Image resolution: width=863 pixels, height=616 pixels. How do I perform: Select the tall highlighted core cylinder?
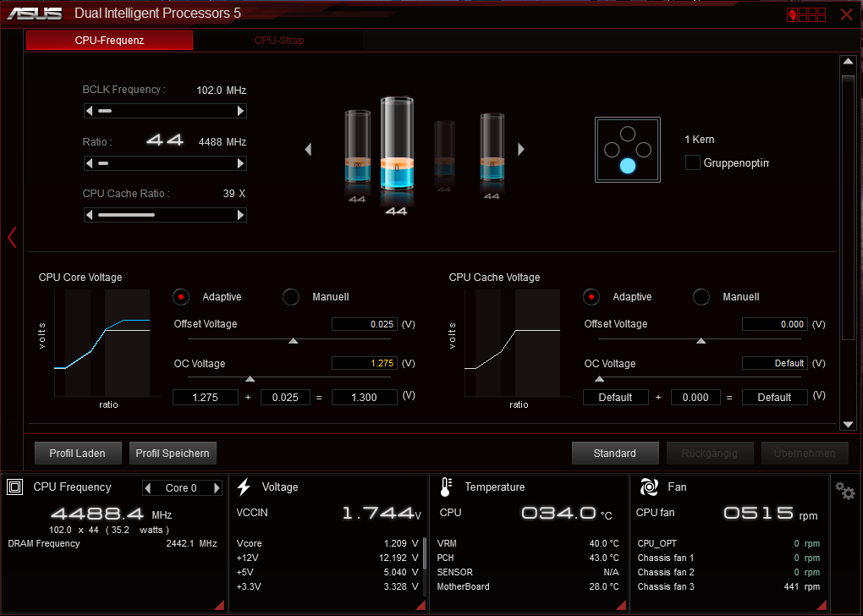397,144
